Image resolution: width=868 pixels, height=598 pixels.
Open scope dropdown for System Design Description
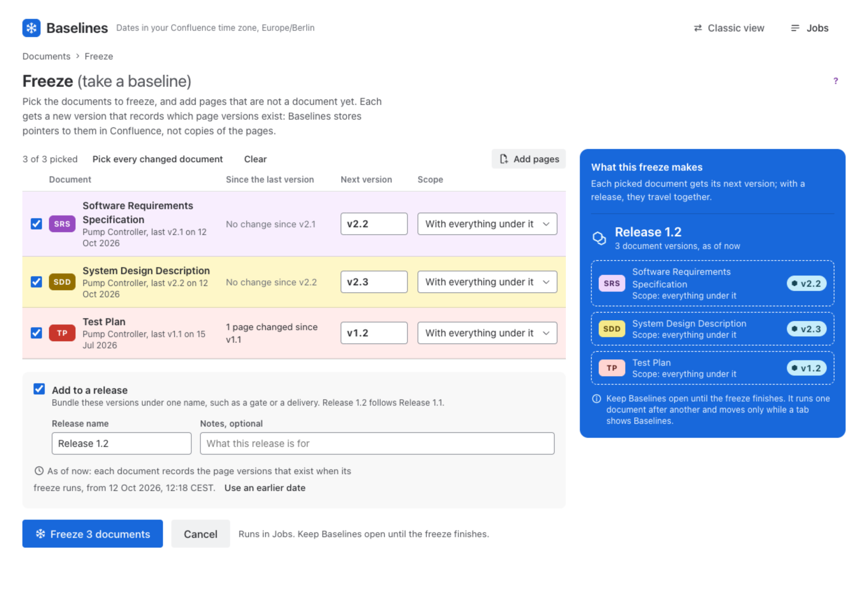pyautogui.click(x=487, y=282)
